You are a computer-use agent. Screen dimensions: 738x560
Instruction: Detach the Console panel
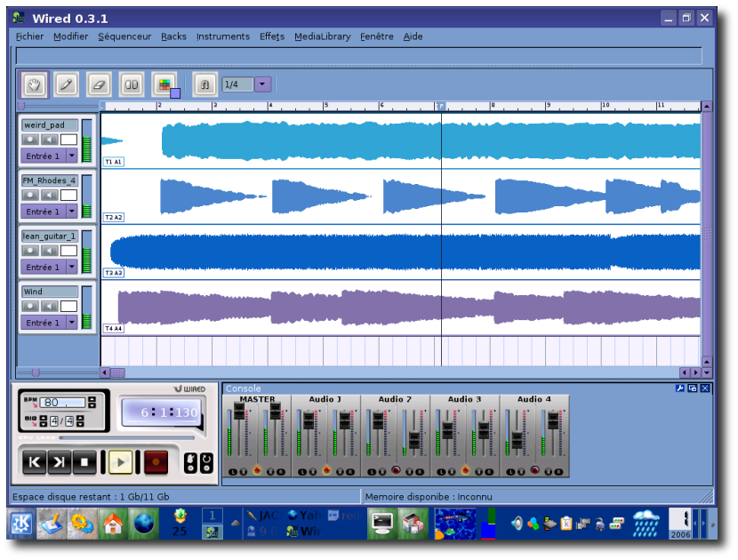click(693, 388)
